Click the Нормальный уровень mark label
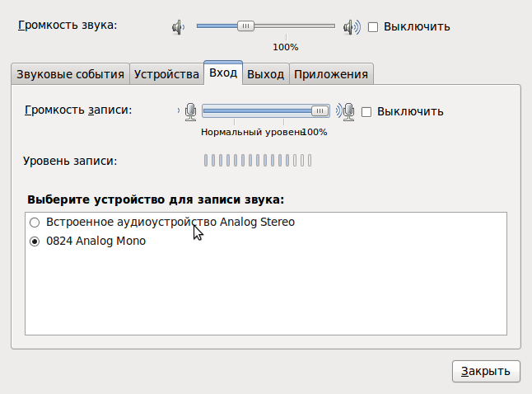 point(251,132)
